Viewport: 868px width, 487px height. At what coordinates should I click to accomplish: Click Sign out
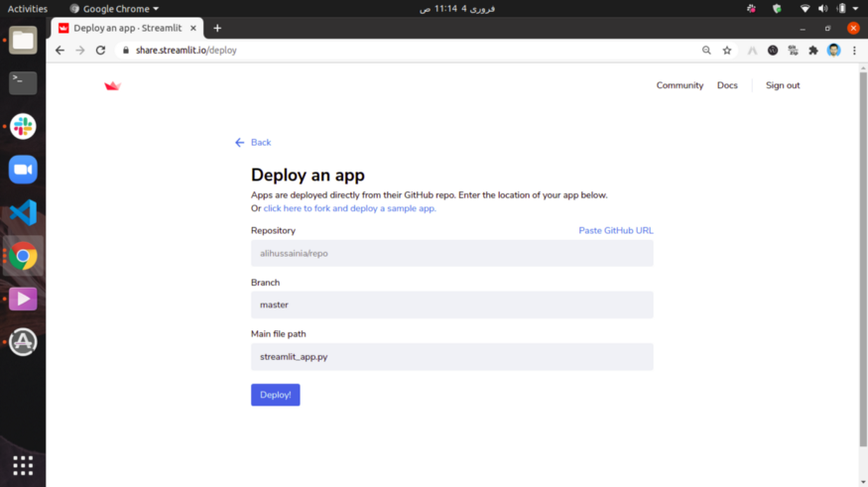(x=783, y=85)
